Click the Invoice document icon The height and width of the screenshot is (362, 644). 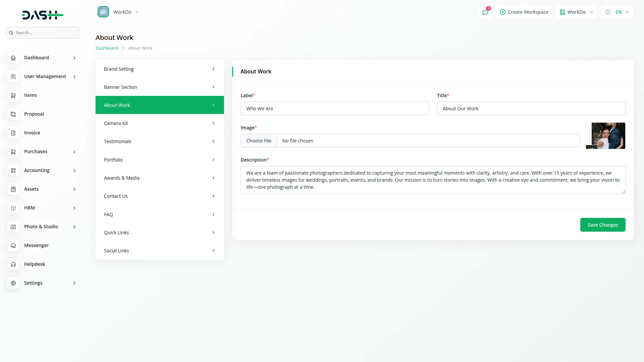tap(13, 133)
